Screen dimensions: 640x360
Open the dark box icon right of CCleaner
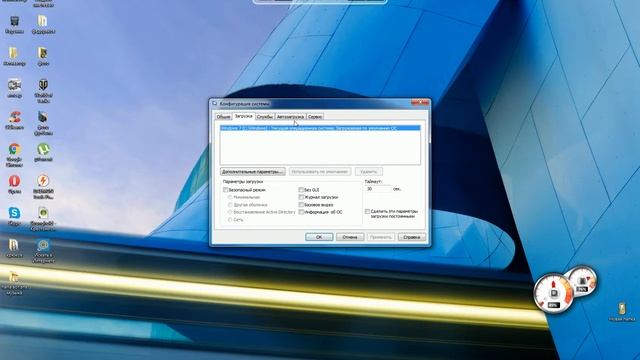point(43,118)
